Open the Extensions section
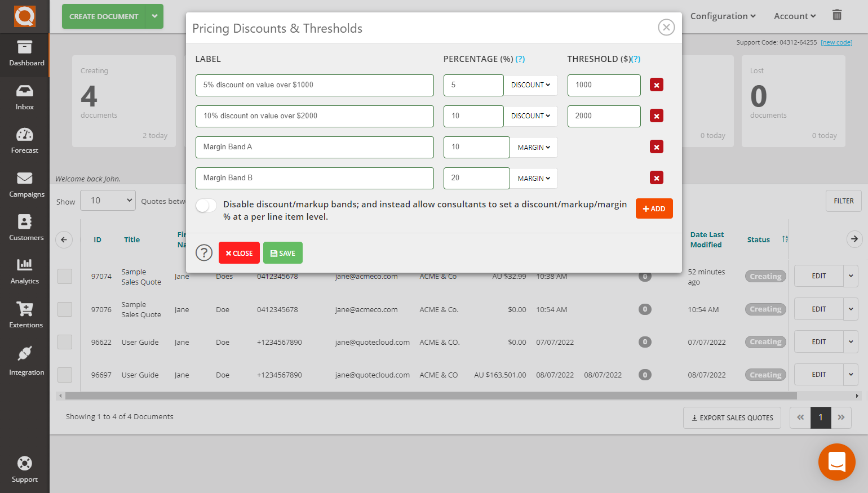The image size is (868, 493). click(x=24, y=316)
